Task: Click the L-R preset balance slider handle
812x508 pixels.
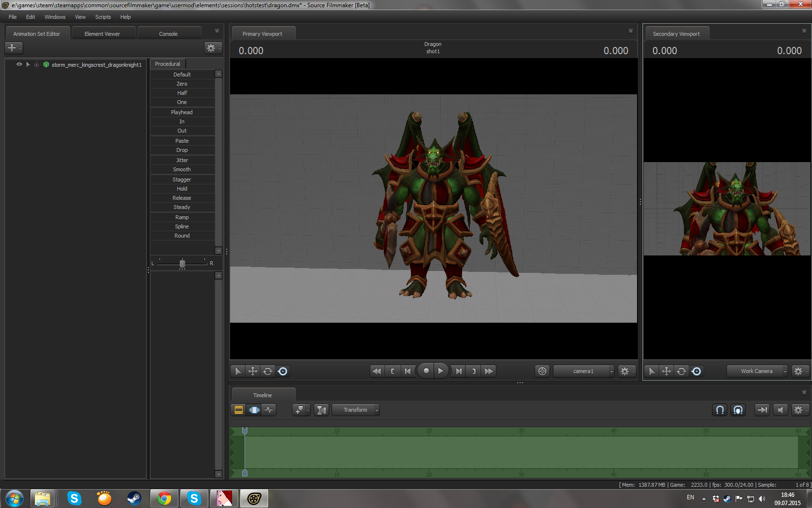Action: tap(182, 264)
